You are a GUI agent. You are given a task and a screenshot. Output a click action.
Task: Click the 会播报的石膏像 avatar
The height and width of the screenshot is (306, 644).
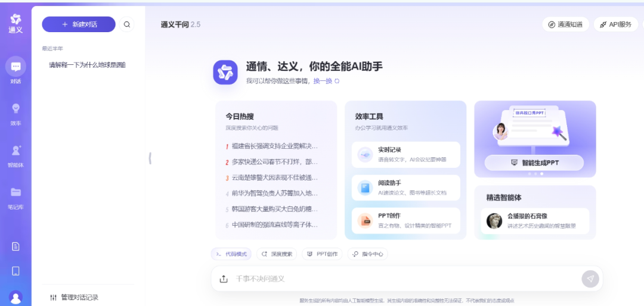click(x=494, y=221)
